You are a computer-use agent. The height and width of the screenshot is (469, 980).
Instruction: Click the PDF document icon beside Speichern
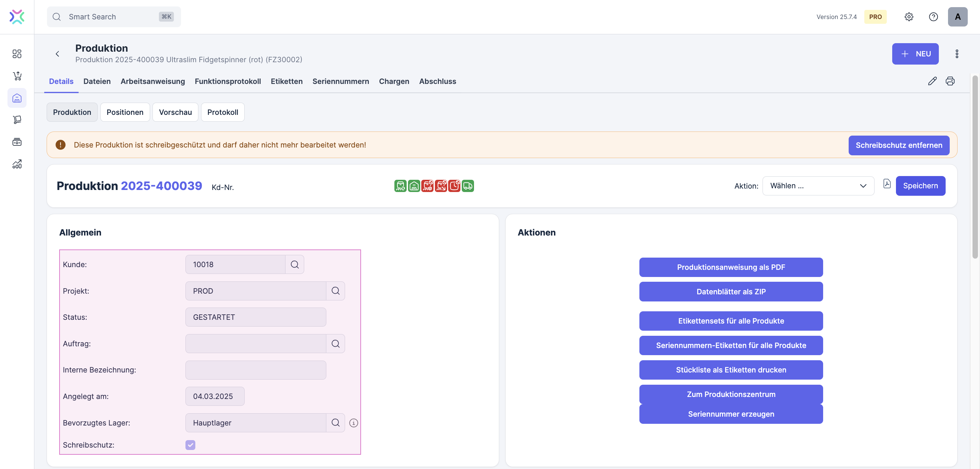click(x=887, y=184)
